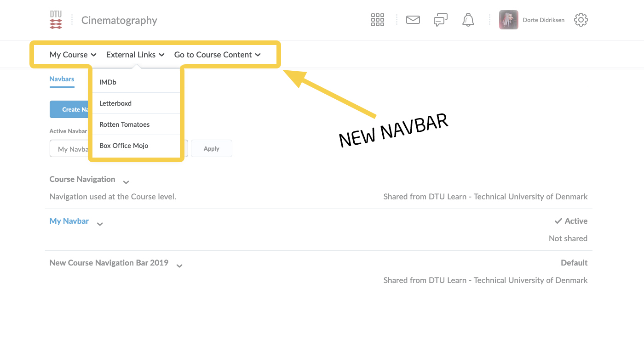The image size is (644, 362).
Task: Open the My Navbar link
Action: pyautogui.click(x=69, y=221)
